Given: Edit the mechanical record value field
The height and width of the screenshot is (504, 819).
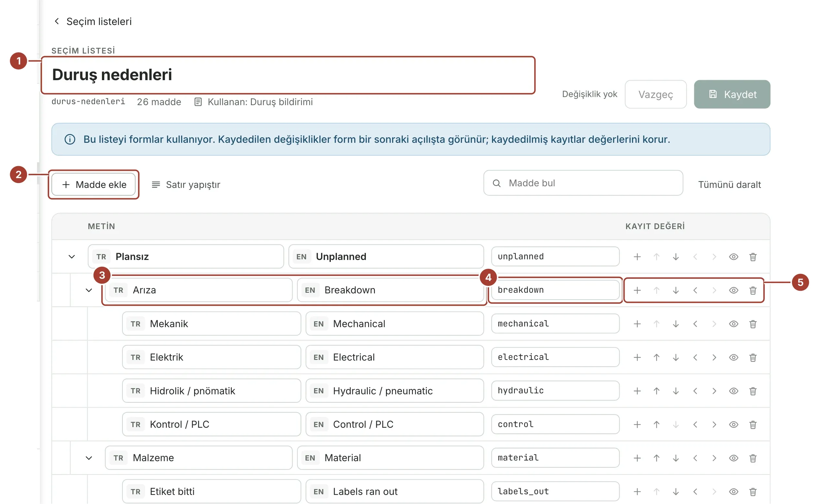Looking at the screenshot, I should tap(555, 324).
